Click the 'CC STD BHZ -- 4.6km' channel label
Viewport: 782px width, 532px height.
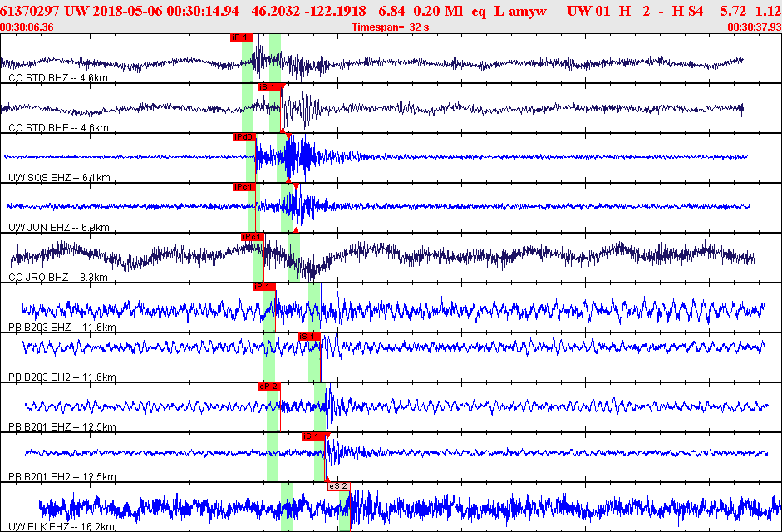[58, 78]
